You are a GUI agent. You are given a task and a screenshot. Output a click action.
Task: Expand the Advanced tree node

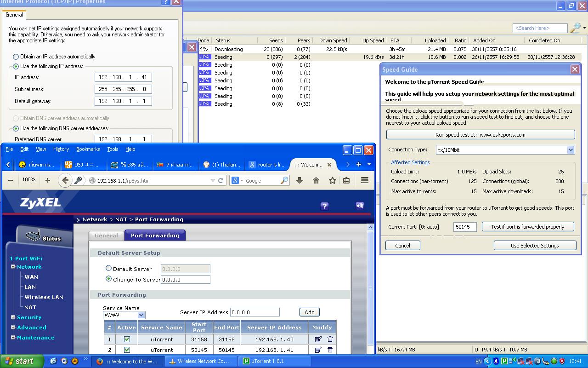click(x=13, y=327)
